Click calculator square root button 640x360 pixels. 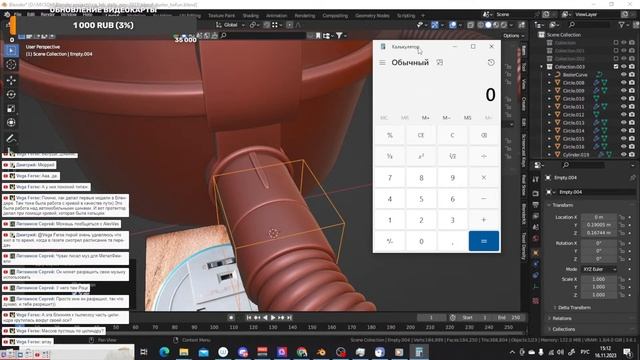pyautogui.click(x=452, y=156)
